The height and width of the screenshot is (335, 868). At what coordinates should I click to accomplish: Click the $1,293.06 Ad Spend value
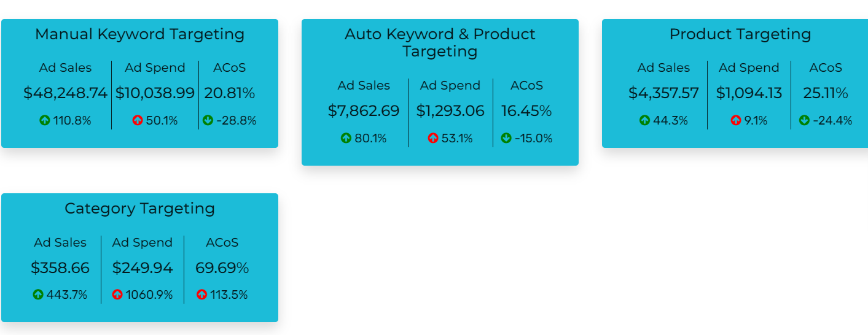click(450, 111)
